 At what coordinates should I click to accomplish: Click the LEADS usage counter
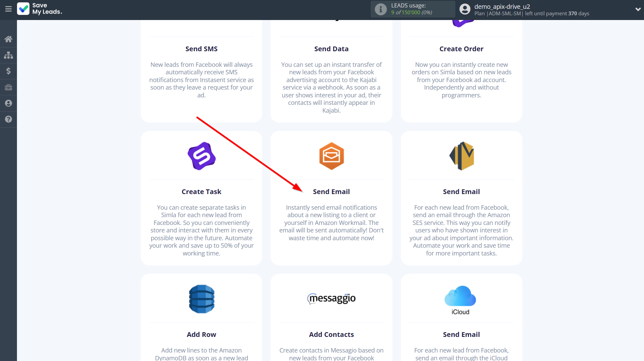(412, 9)
